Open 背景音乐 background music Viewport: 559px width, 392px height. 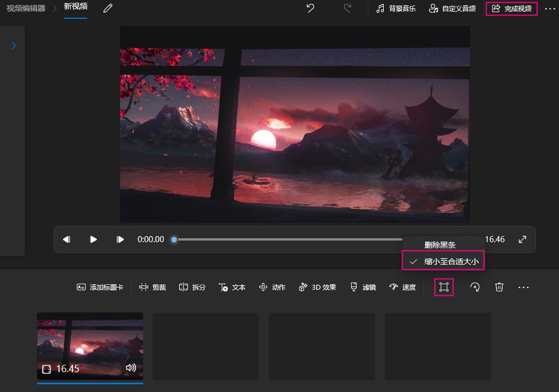point(396,8)
